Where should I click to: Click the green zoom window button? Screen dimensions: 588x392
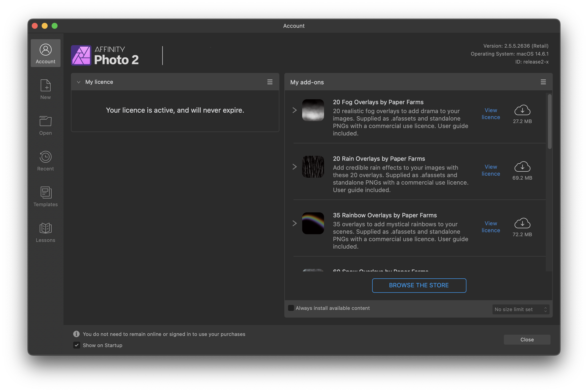point(55,26)
